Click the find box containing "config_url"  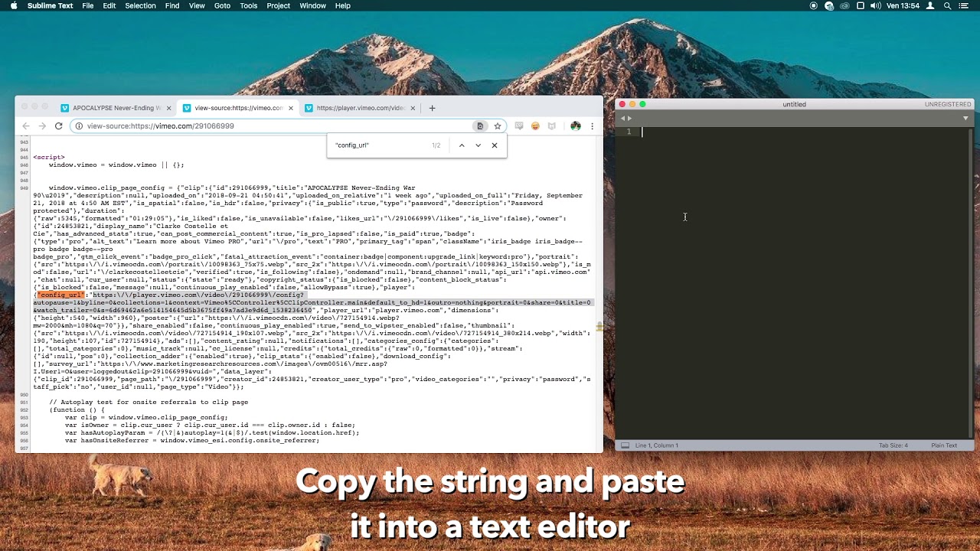(379, 145)
